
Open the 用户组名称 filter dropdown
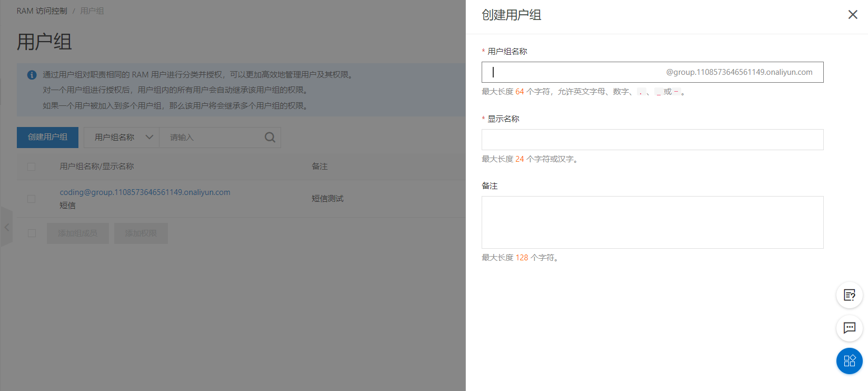[122, 138]
